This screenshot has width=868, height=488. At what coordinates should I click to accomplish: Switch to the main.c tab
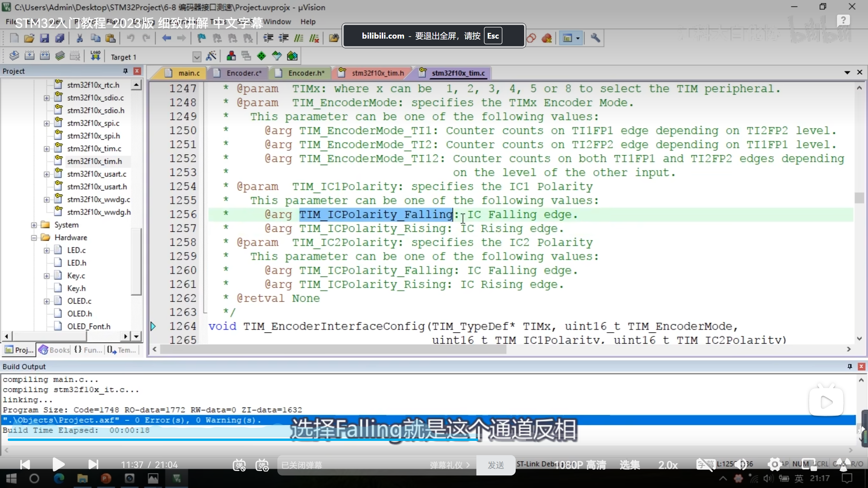189,73
